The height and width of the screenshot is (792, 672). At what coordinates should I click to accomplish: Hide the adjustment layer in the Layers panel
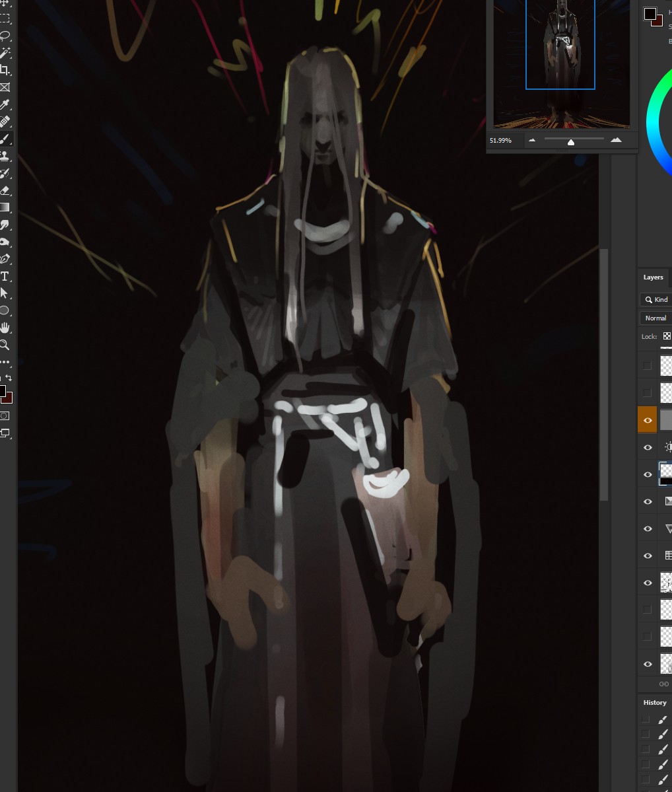click(x=648, y=447)
